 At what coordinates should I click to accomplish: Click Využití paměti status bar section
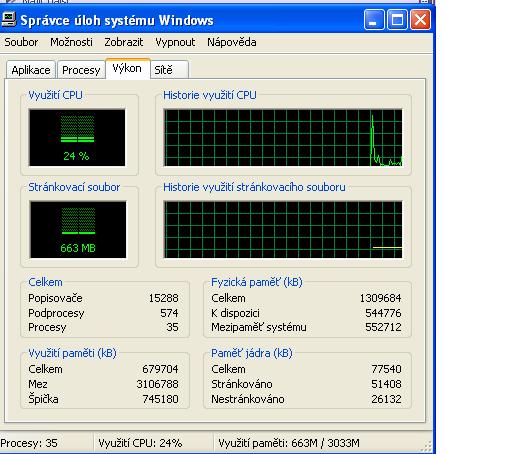click(289, 443)
